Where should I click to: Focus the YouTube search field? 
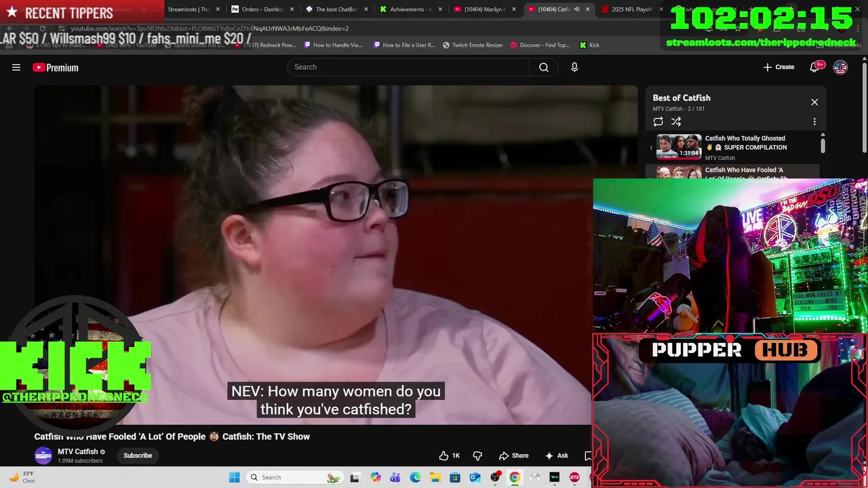point(408,67)
